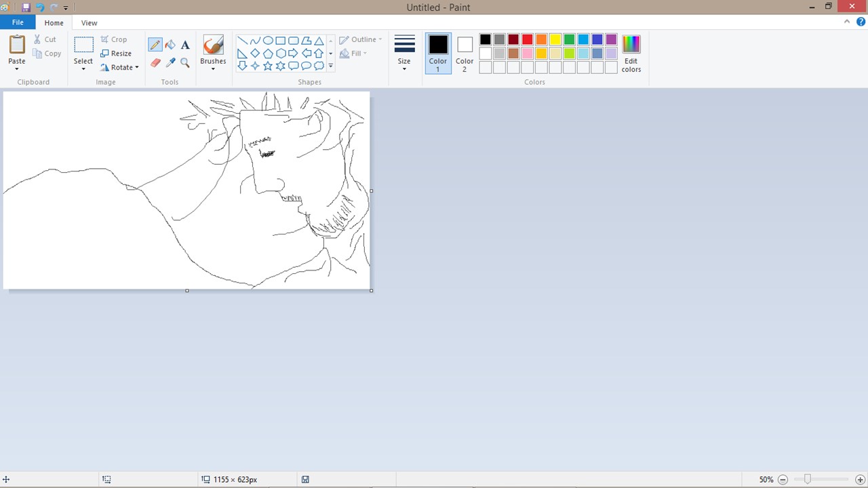Screen dimensions: 868x488
Task: Choose the red color swatch
Action: click(x=527, y=39)
